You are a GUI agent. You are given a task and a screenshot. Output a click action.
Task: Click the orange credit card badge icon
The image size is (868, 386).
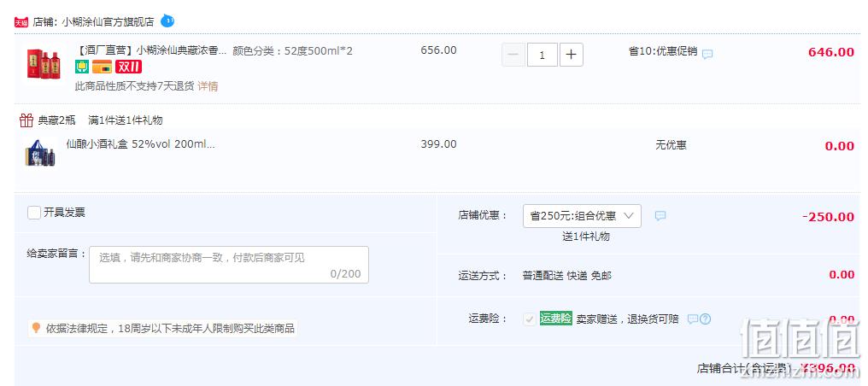[103, 67]
